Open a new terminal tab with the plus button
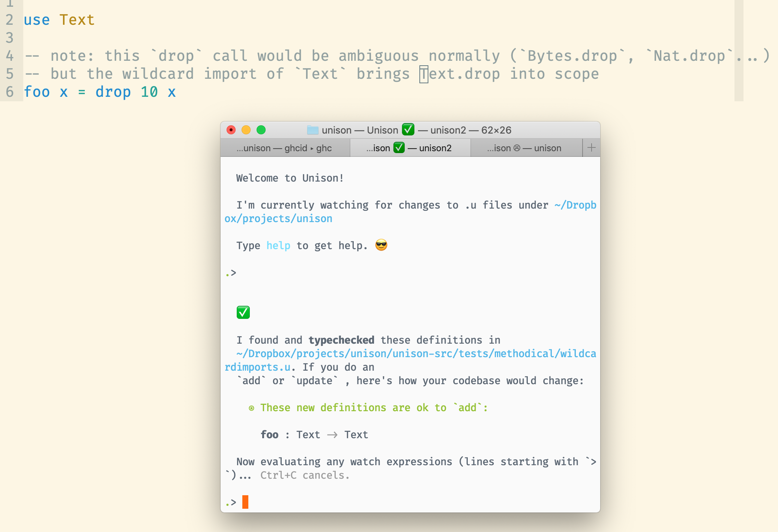The image size is (778, 532). 591,147
